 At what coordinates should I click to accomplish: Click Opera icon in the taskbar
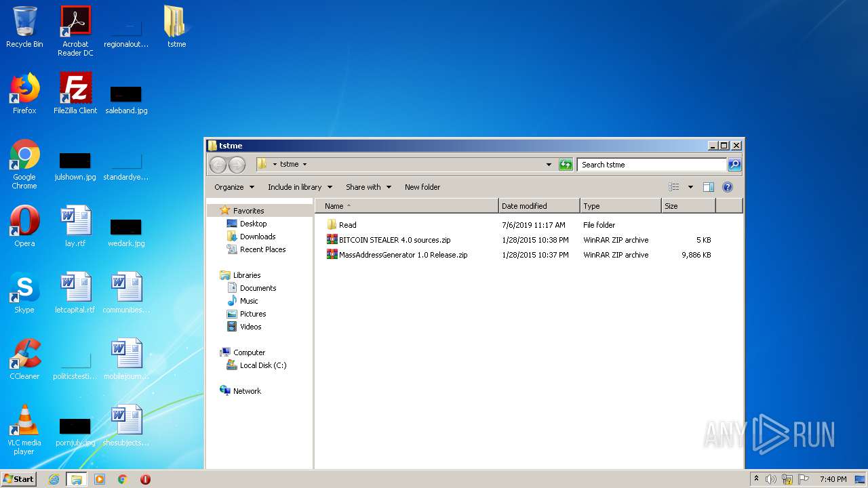[145, 479]
